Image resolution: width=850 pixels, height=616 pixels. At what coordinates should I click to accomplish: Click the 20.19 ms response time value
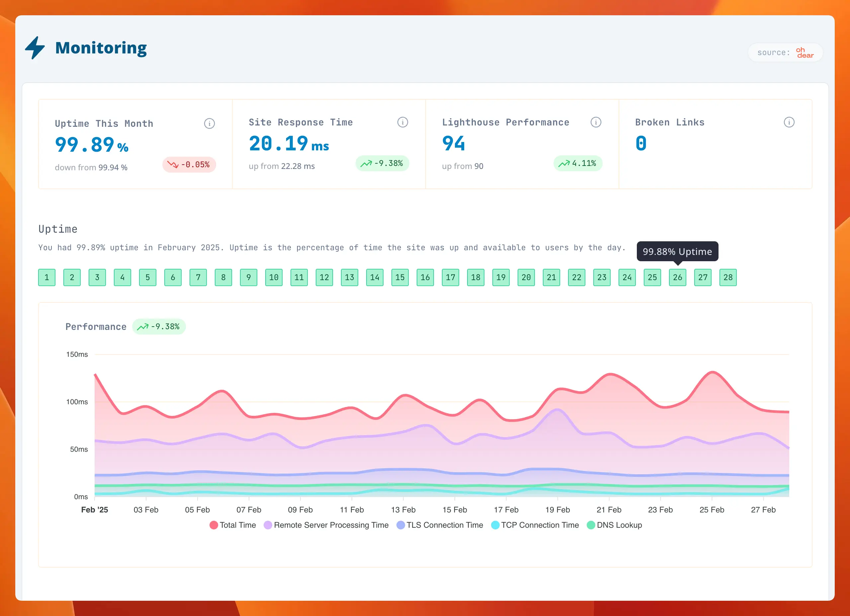(x=289, y=143)
